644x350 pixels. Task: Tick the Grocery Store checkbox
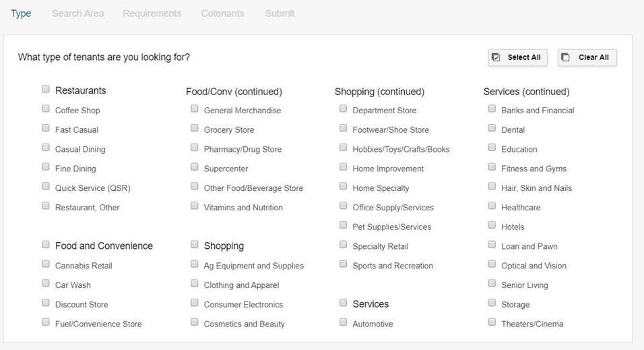[195, 128]
